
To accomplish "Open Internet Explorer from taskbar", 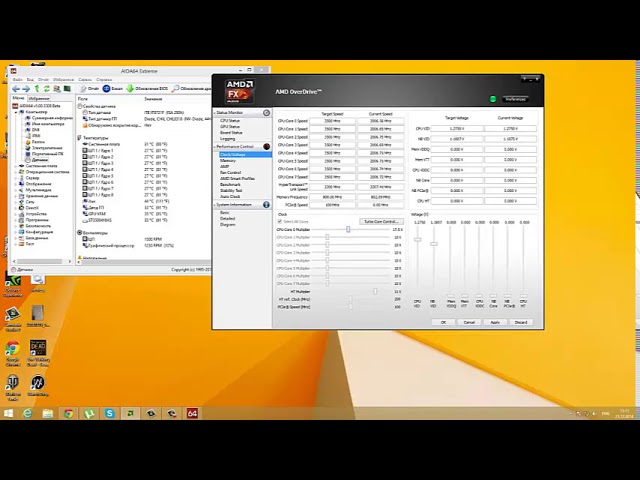I will [27, 413].
